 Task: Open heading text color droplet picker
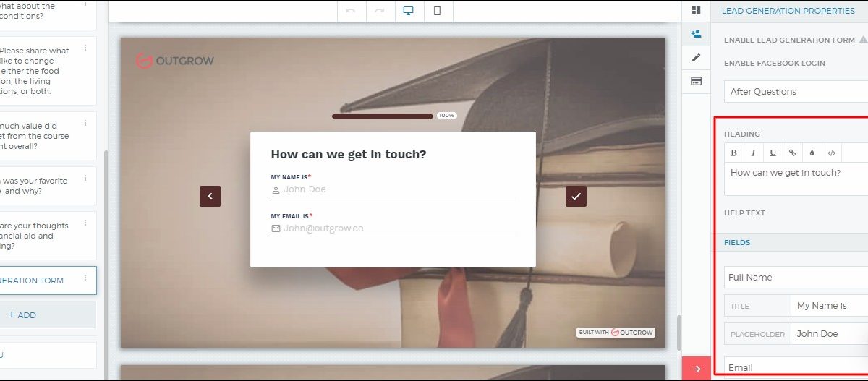pos(812,153)
